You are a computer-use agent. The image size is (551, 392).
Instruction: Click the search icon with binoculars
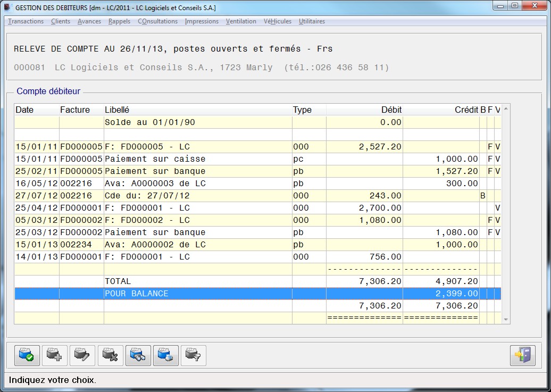(x=138, y=355)
